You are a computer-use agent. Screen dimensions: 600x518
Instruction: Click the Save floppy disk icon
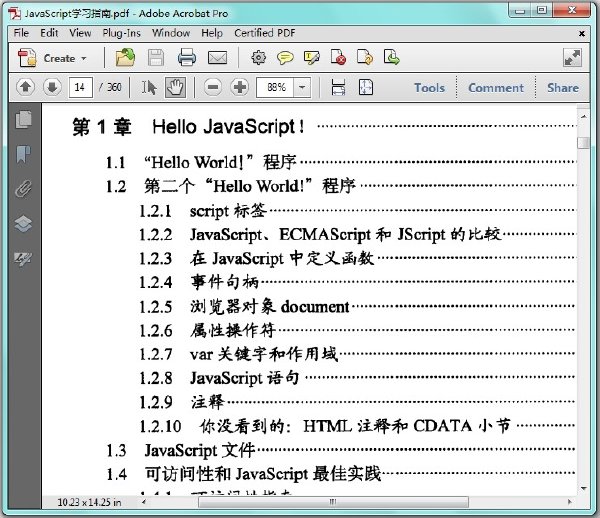pyautogui.click(x=156, y=58)
